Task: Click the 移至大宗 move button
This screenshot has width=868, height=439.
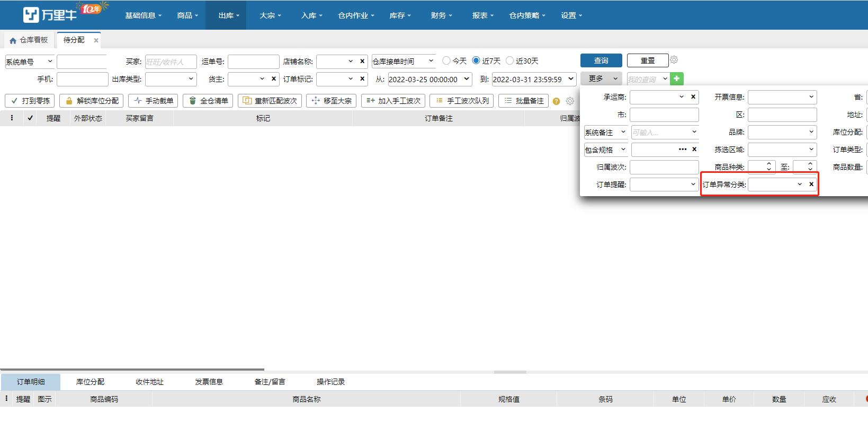Action: click(332, 101)
